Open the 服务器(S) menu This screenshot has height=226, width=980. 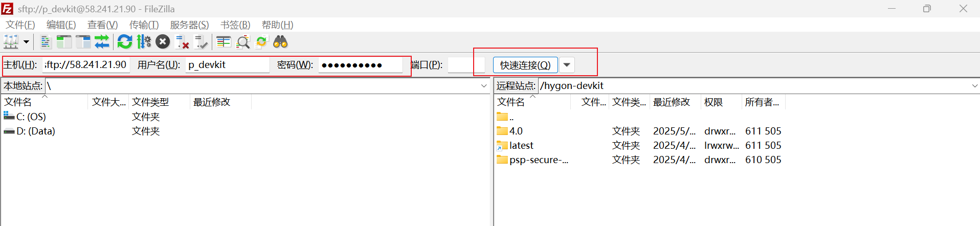(x=190, y=25)
